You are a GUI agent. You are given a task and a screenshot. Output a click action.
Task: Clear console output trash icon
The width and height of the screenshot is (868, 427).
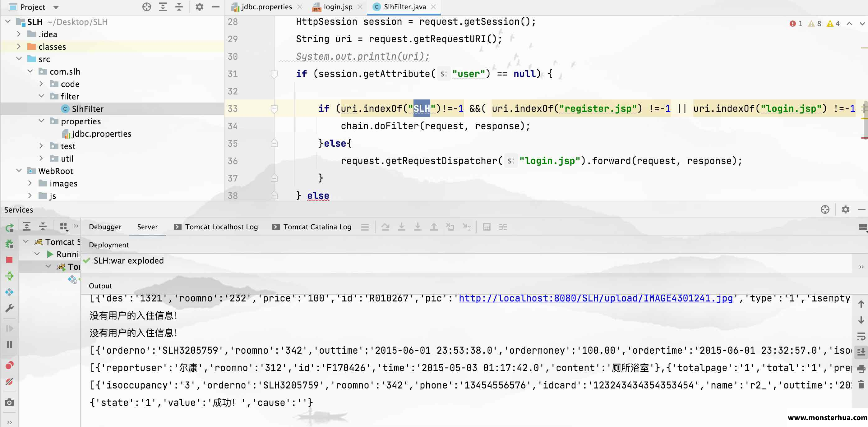tap(861, 384)
